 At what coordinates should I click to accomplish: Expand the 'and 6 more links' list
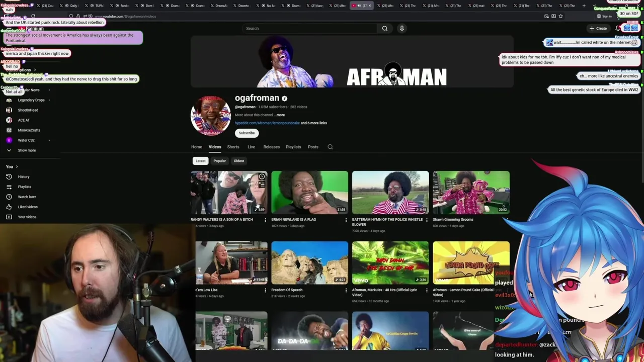tap(313, 123)
